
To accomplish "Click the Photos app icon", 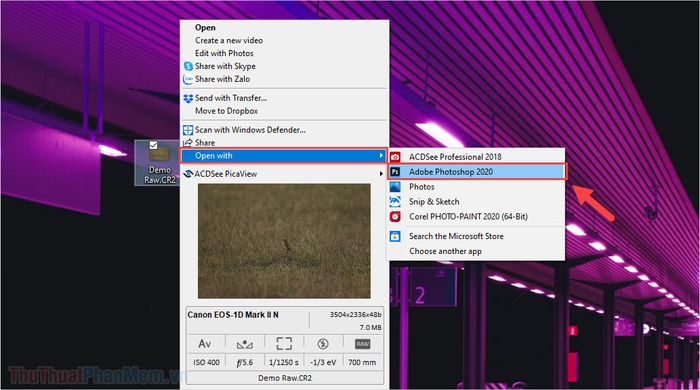I will [x=395, y=187].
